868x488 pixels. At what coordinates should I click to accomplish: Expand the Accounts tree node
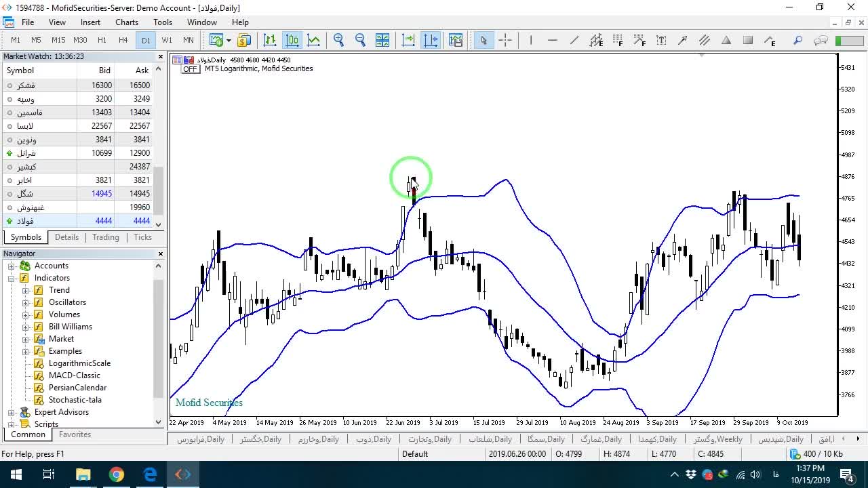[12, 266]
